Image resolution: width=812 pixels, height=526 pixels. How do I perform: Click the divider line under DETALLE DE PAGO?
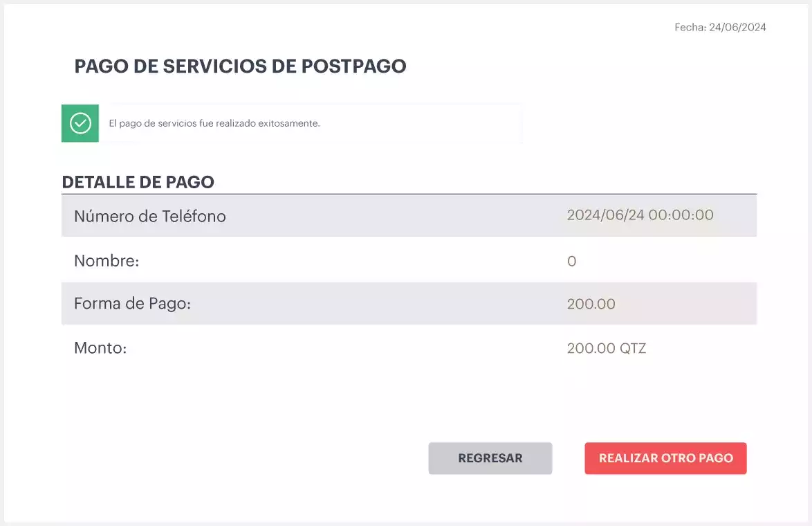(409, 194)
